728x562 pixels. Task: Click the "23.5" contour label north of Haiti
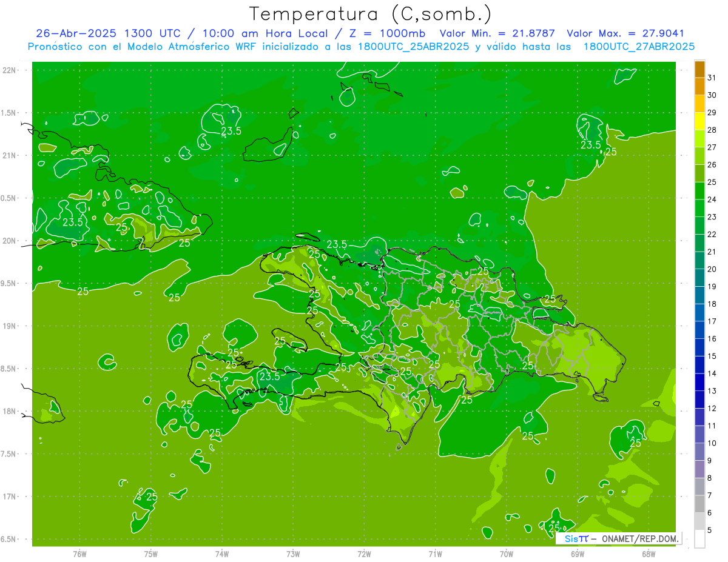[337, 244]
